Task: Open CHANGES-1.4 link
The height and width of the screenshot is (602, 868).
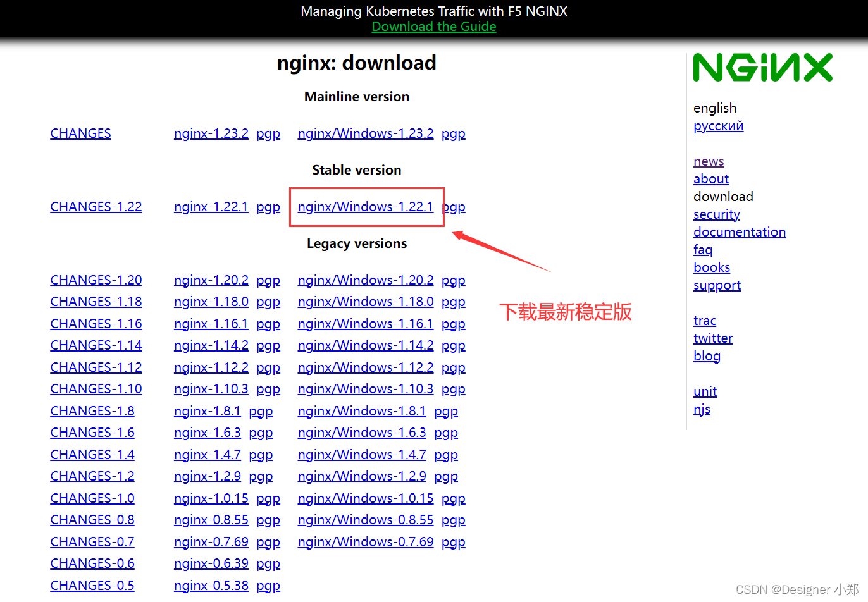Action: [92, 455]
